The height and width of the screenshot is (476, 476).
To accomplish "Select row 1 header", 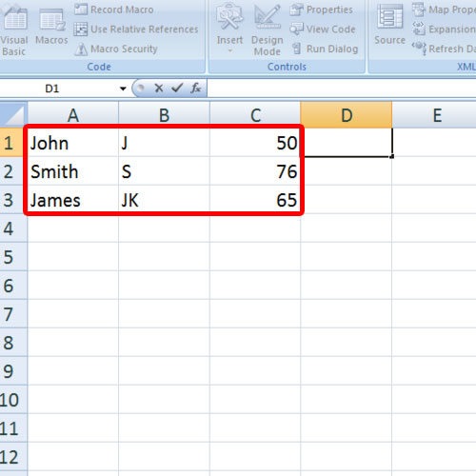I will (x=13, y=143).
